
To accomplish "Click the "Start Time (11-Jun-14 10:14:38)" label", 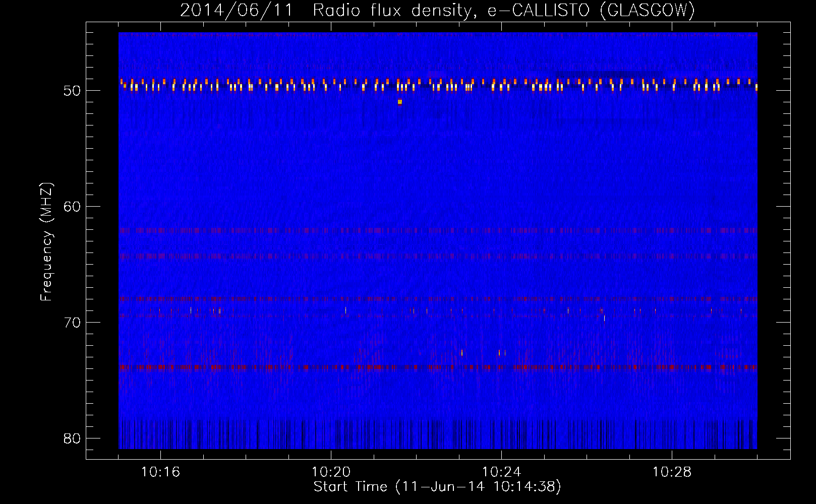I will [x=437, y=486].
